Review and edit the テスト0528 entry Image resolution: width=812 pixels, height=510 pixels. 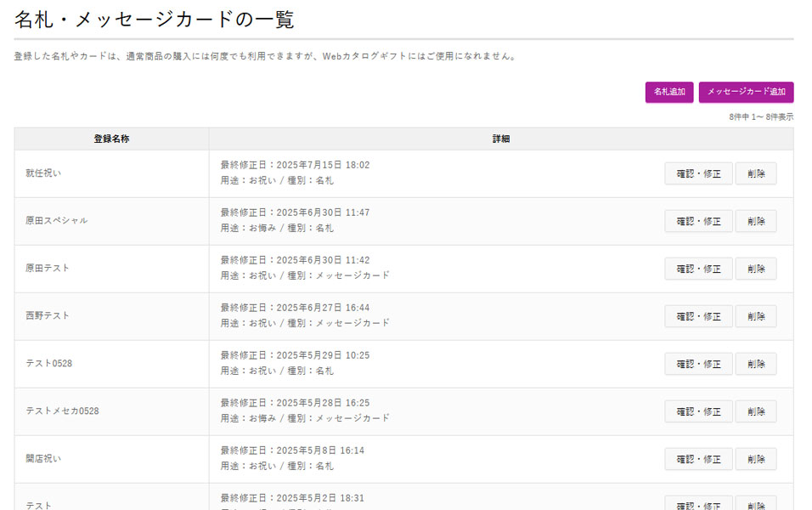pos(698,364)
